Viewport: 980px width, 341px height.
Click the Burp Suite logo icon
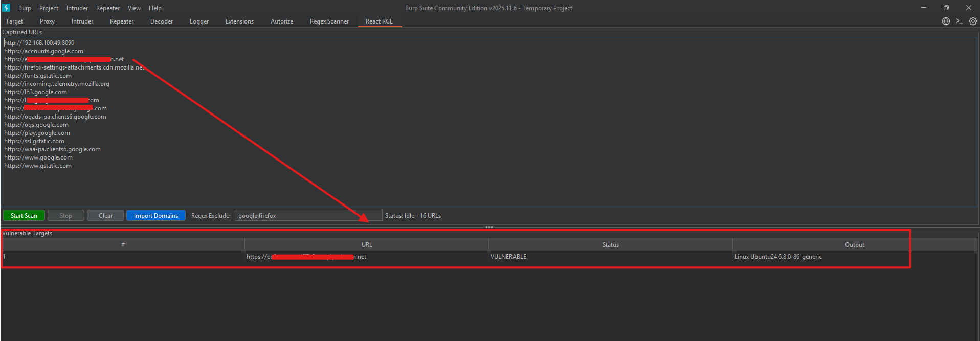(x=6, y=8)
